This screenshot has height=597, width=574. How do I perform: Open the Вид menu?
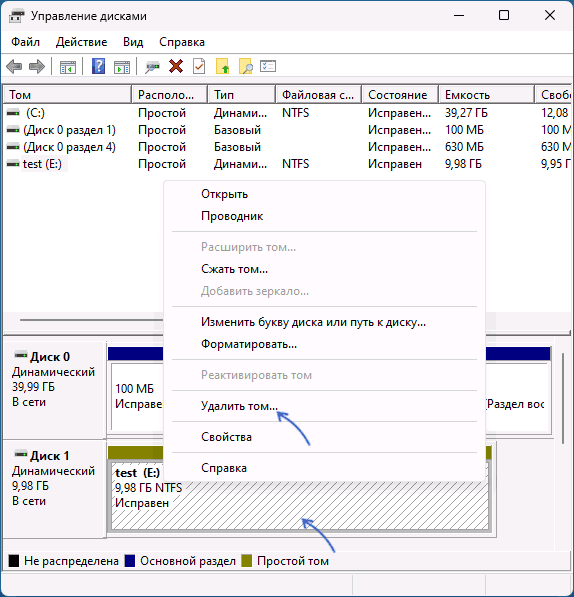click(x=133, y=42)
